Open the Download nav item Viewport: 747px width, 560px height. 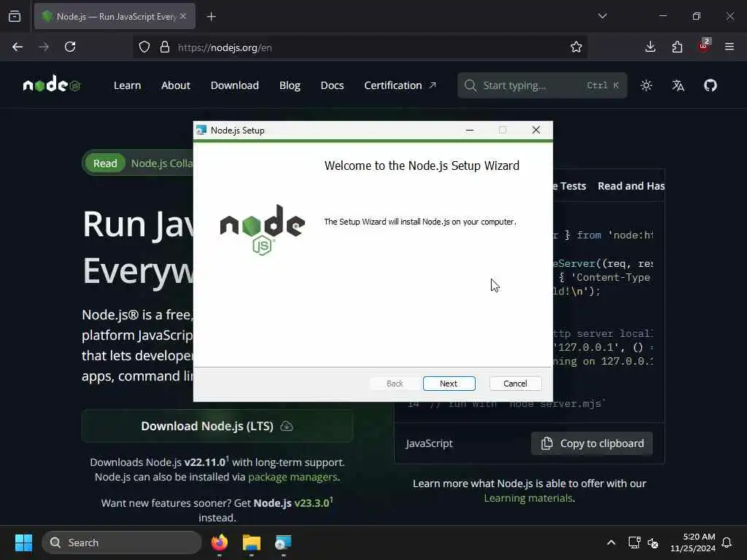point(235,85)
